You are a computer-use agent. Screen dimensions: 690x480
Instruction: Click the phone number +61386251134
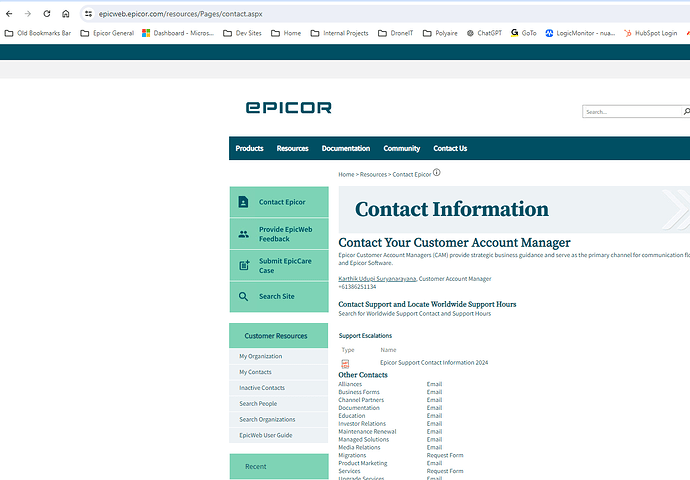[357, 286]
